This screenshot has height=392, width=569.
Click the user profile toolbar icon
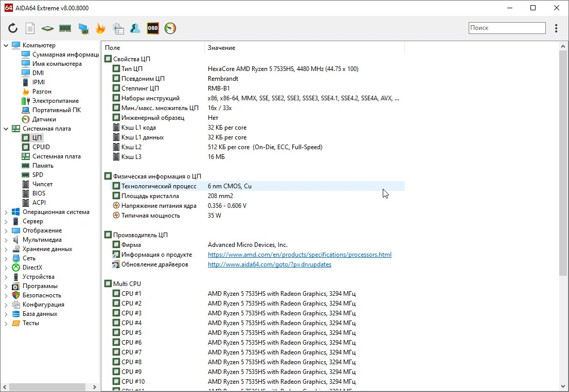(x=135, y=28)
